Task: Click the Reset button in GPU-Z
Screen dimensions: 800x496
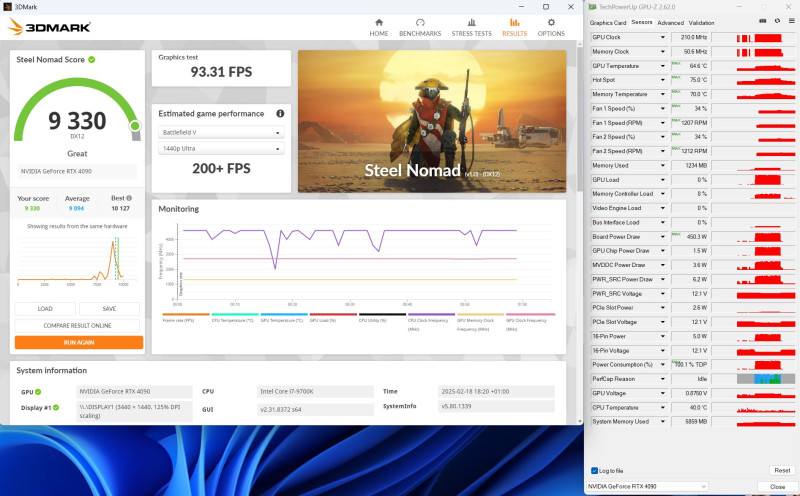Action: coord(782,470)
